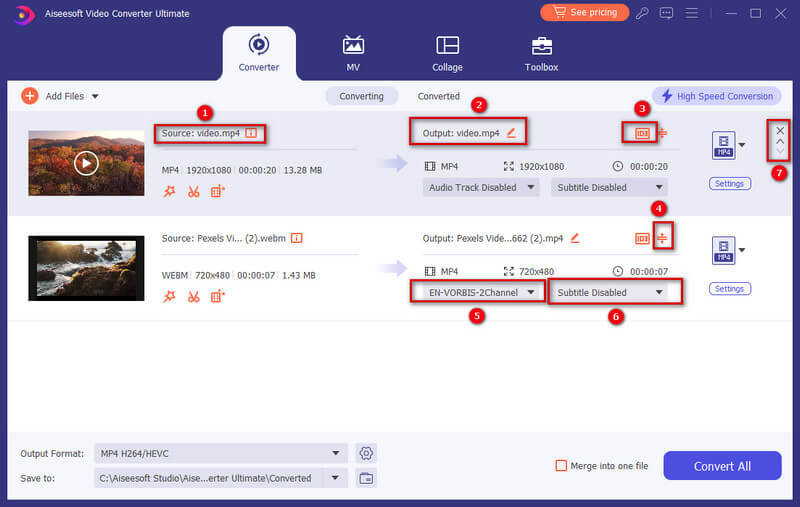The width and height of the screenshot is (800, 507).
Task: Toggle High Speed Conversion
Action: click(x=717, y=96)
